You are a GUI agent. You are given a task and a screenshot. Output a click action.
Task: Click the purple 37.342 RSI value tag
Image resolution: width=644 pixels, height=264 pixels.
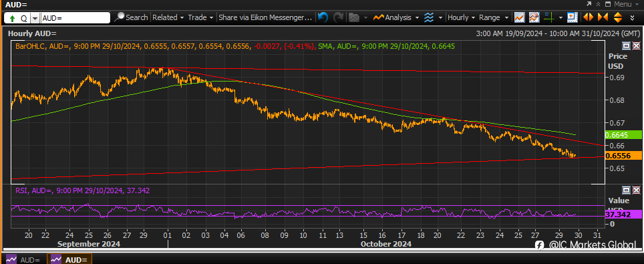[x=623, y=215]
